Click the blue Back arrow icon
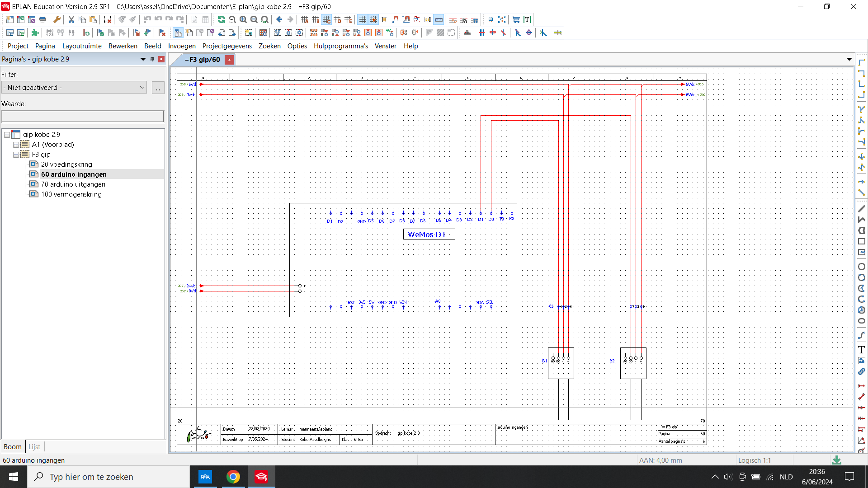This screenshot has height=488, width=868. (279, 19)
